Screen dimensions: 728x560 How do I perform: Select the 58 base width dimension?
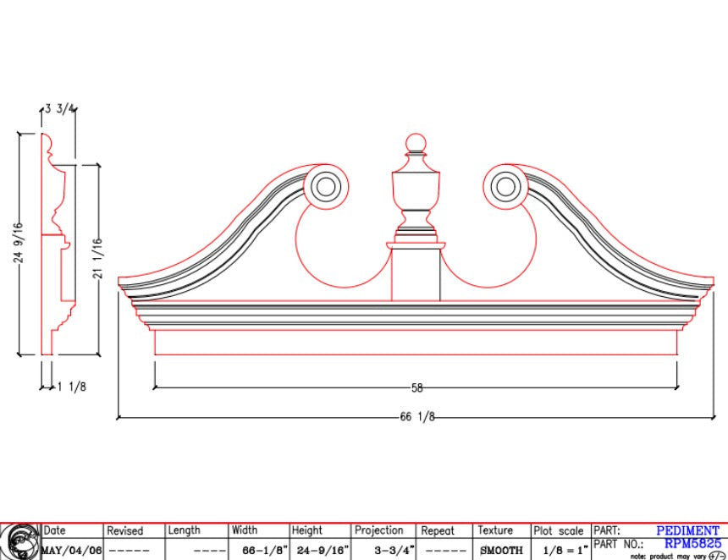click(x=416, y=387)
